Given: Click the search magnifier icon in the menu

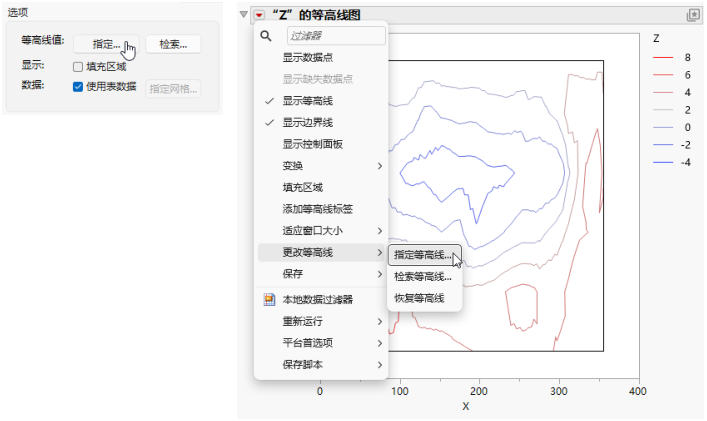Looking at the screenshot, I should (x=266, y=36).
